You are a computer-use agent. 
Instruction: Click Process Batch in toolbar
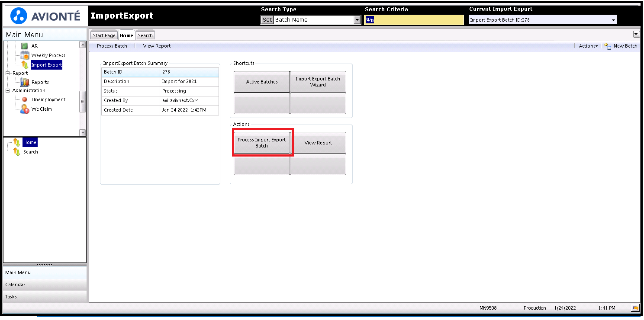[112, 46]
